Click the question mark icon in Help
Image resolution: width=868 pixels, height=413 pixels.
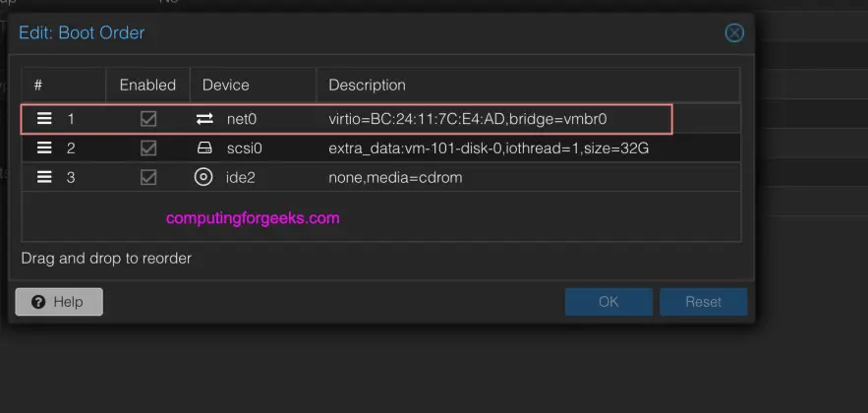38,302
